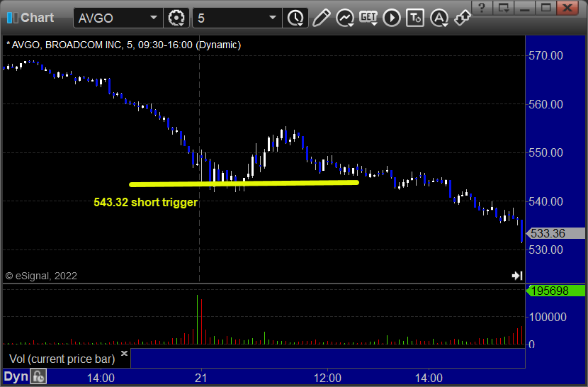
Task: Click the Chart window icon
Action: (12, 18)
